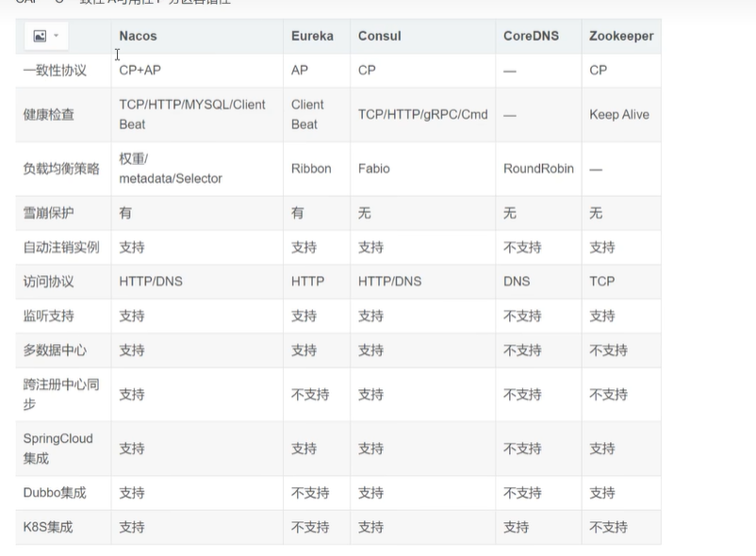The height and width of the screenshot is (556, 756).
Task: Click 支持 in K8S集成 row under Consul
Action: coord(370,527)
